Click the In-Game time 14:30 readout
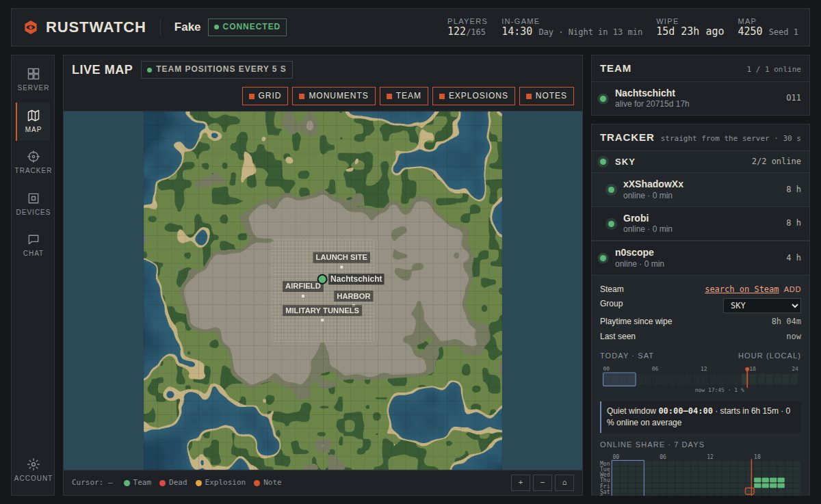821x504 pixels. (572, 27)
